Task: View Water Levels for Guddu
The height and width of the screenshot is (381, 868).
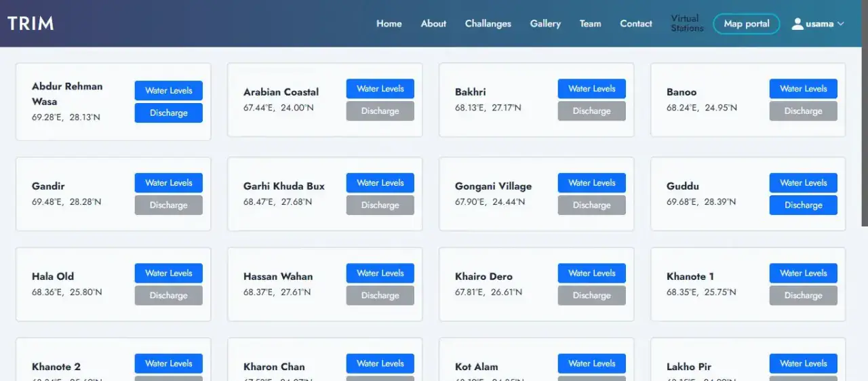Action: point(804,183)
